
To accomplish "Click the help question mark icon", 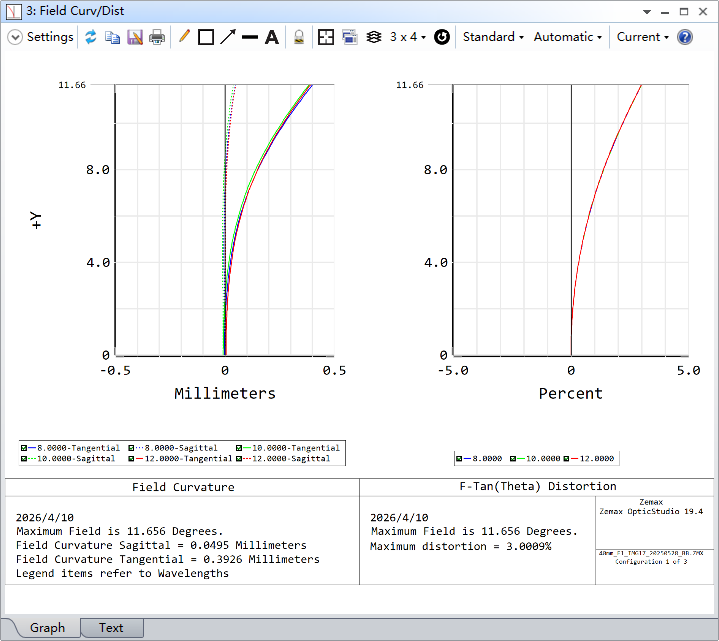I will tap(685, 37).
